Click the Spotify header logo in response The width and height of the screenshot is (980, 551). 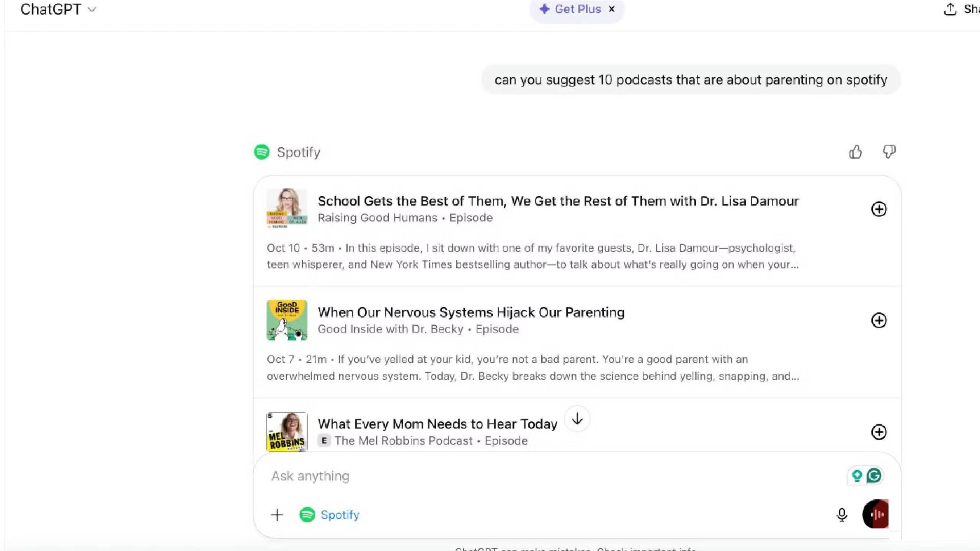click(262, 152)
